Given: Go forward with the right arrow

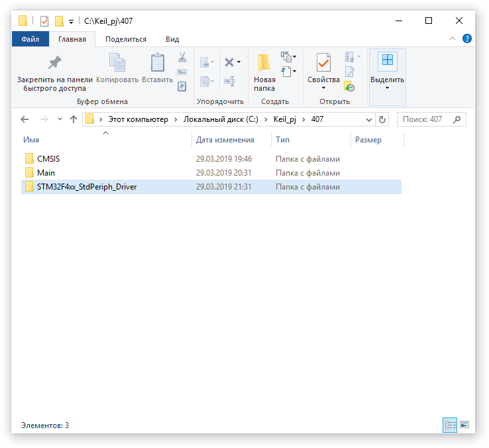Looking at the screenshot, I should 44,119.
